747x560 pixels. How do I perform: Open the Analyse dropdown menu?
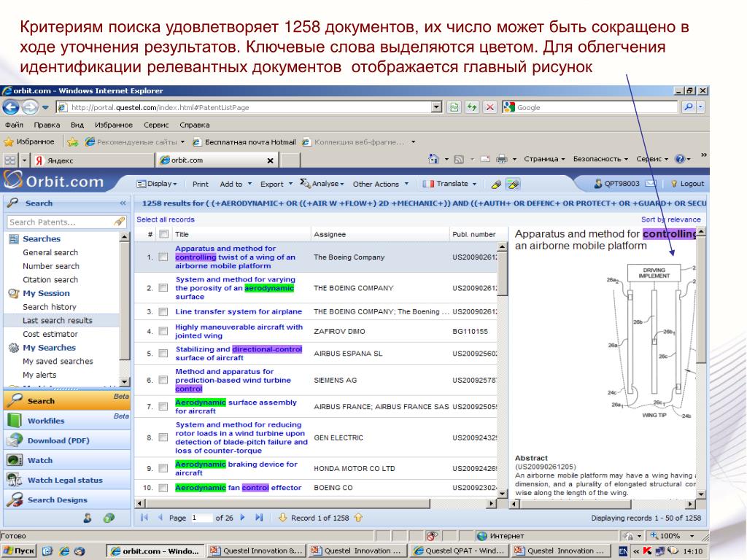click(x=322, y=183)
